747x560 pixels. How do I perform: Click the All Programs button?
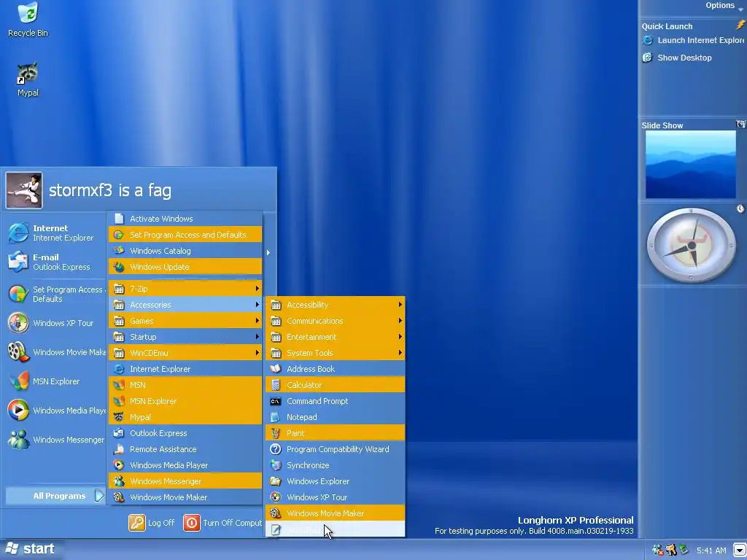(55, 496)
